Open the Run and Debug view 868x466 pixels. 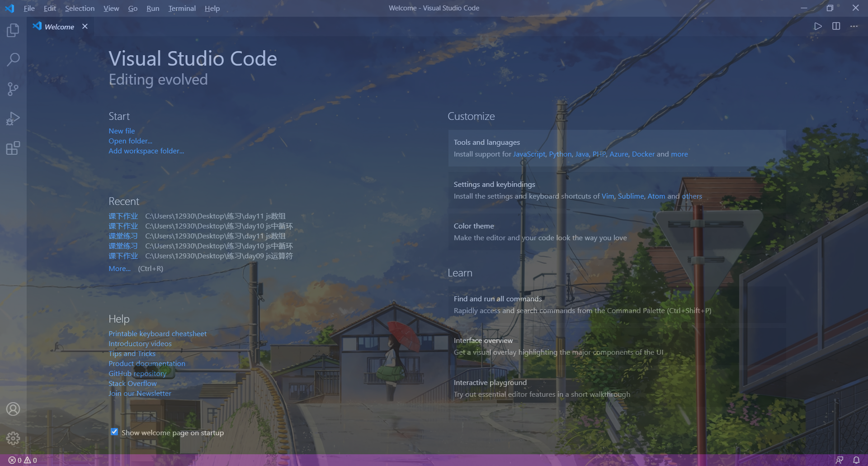point(13,118)
